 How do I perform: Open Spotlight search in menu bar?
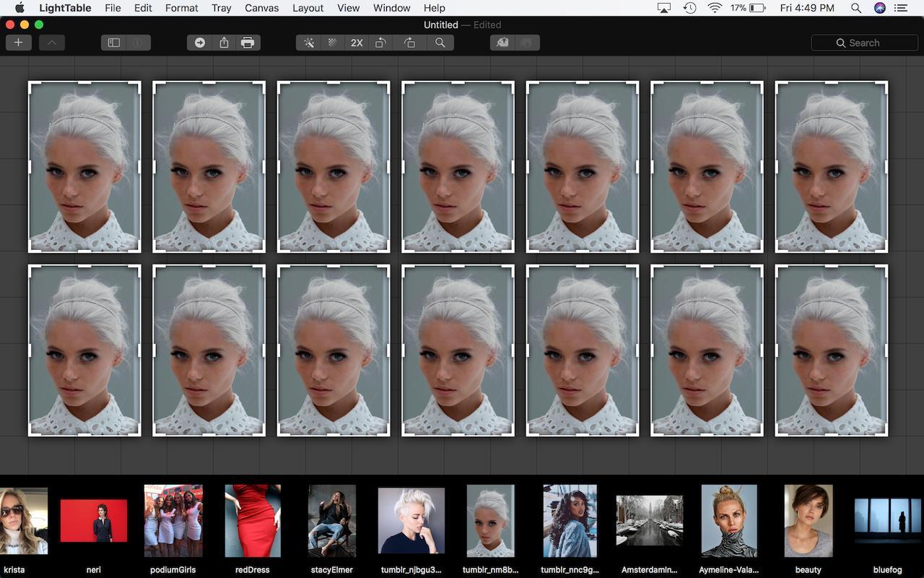coord(855,8)
